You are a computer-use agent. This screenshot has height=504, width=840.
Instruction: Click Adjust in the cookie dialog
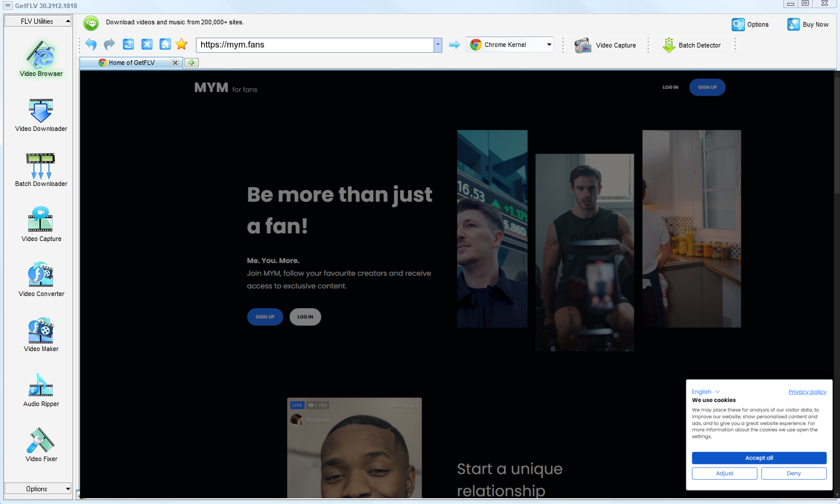click(x=724, y=473)
